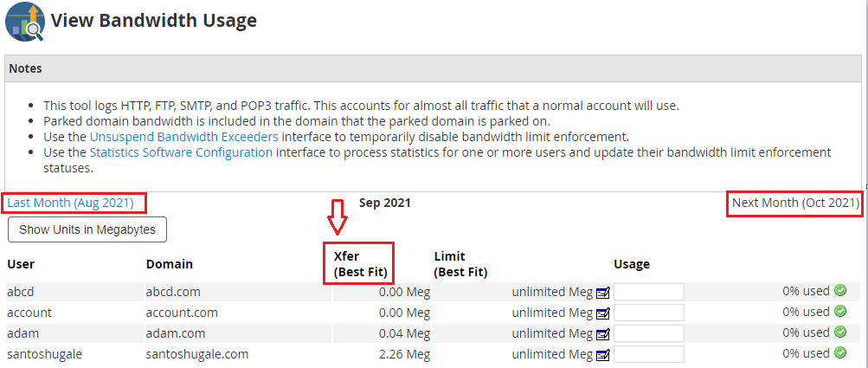Click green status check for adam
The image size is (868, 368).
[x=840, y=332]
